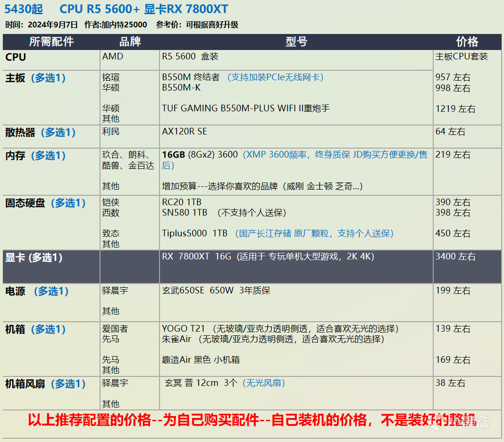This screenshot has width=504, height=442.
Task: Select the '固态硬盘 (多选1)' row label
Action: [46, 203]
